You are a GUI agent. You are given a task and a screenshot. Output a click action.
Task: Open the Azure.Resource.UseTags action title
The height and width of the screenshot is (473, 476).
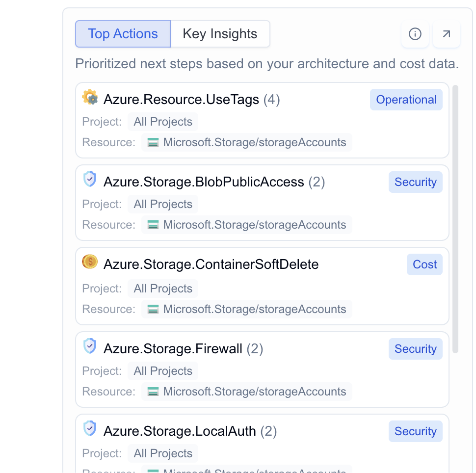181,100
